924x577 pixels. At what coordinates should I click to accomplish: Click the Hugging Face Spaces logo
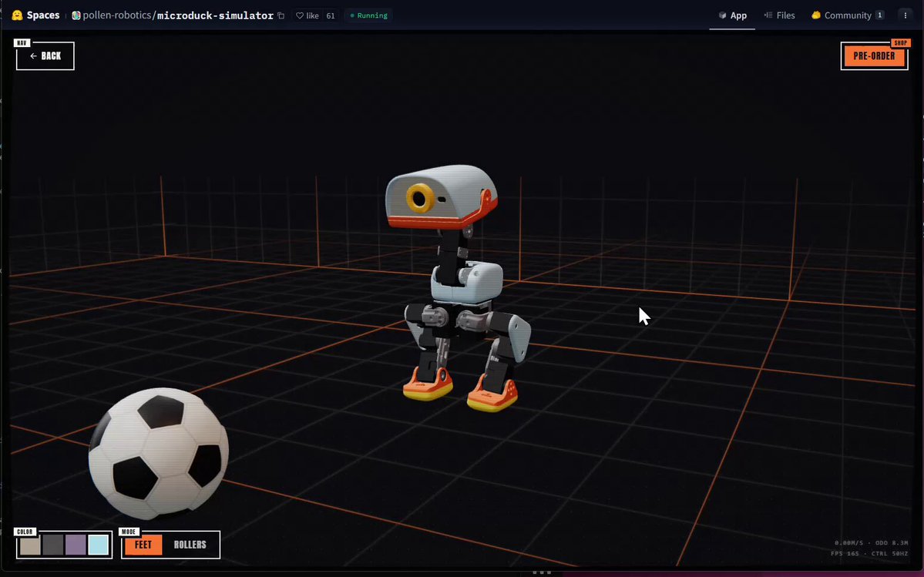tap(36, 15)
